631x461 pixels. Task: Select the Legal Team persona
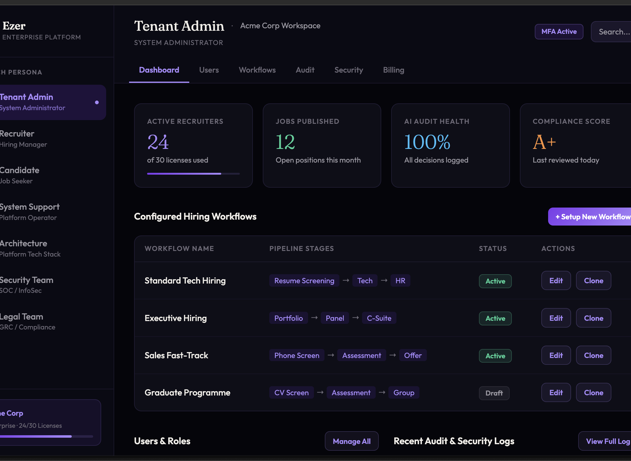point(52,322)
